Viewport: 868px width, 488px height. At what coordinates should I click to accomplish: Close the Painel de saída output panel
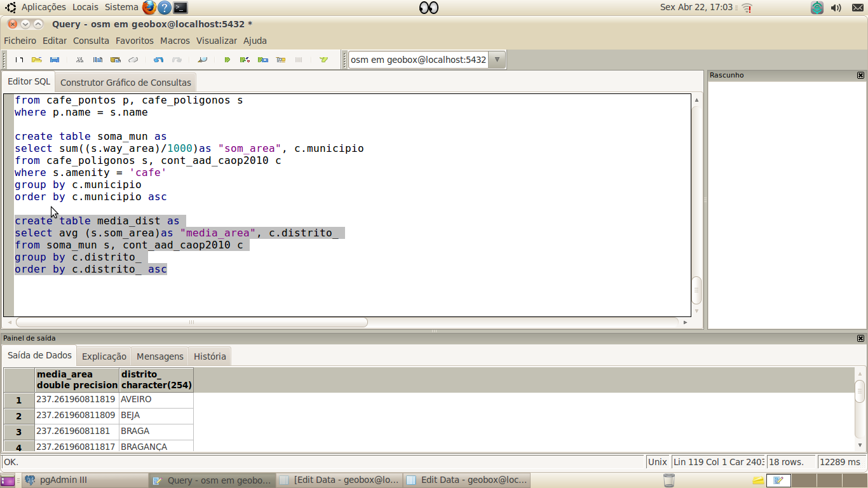click(x=860, y=339)
